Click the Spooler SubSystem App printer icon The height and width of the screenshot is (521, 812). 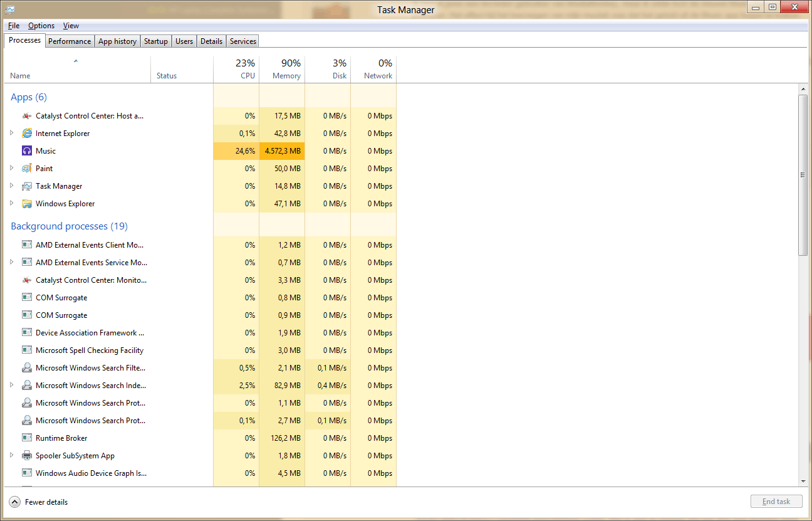pyautogui.click(x=27, y=456)
